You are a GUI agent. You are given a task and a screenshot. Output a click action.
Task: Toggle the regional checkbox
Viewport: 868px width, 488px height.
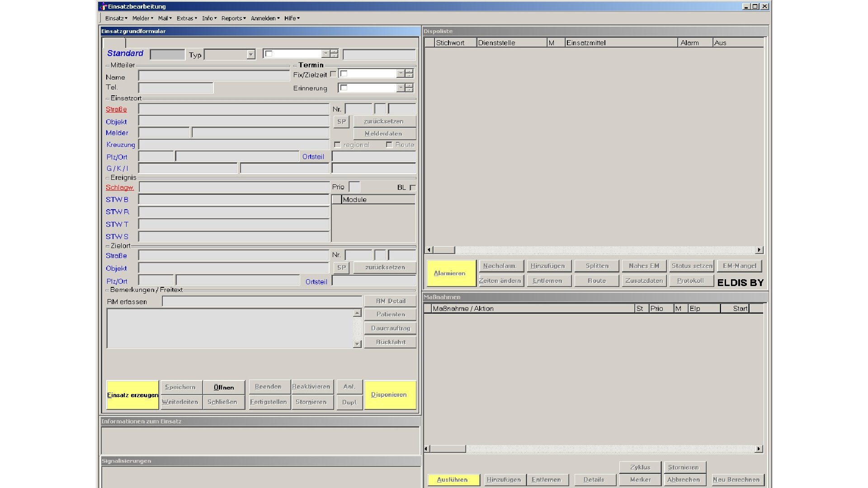click(337, 145)
